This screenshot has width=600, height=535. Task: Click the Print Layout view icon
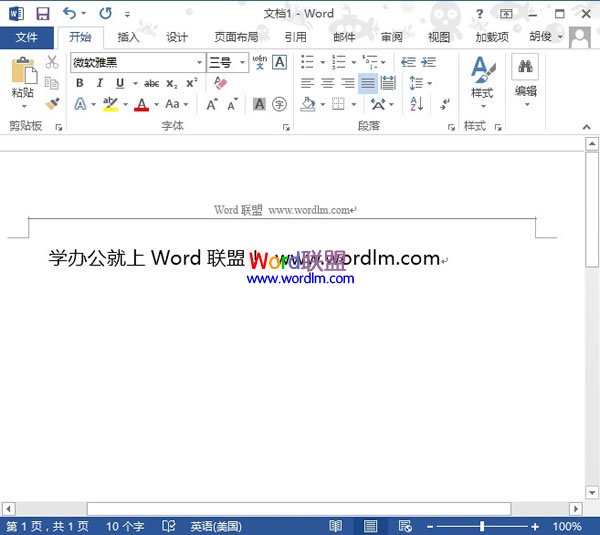(370, 526)
